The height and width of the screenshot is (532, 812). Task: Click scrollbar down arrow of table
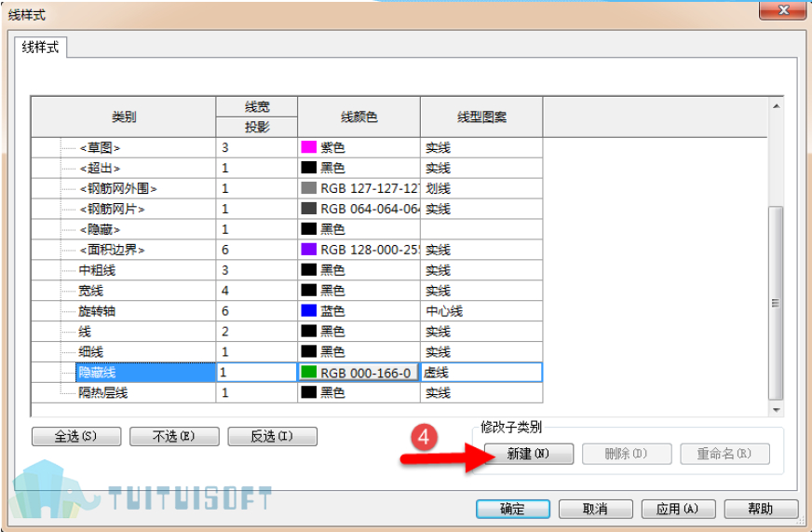click(777, 410)
